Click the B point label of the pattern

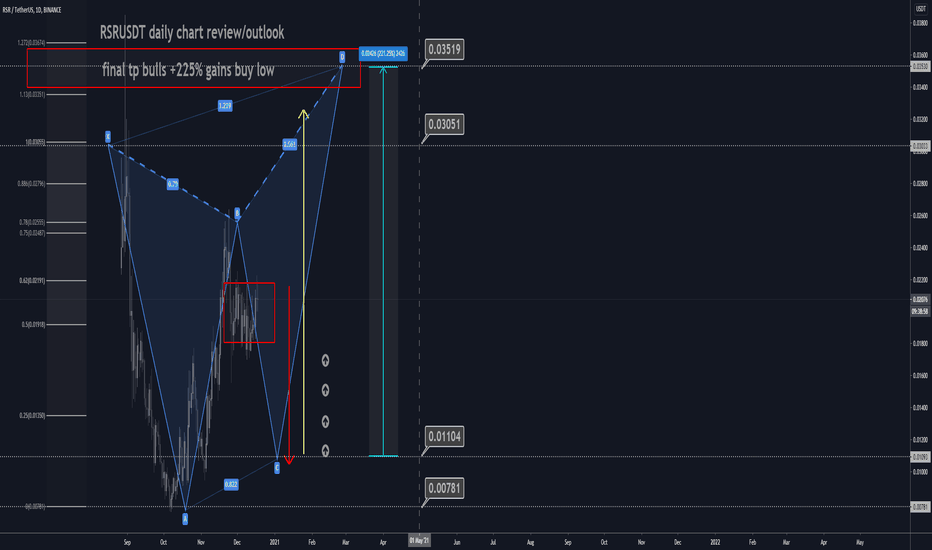(237, 213)
